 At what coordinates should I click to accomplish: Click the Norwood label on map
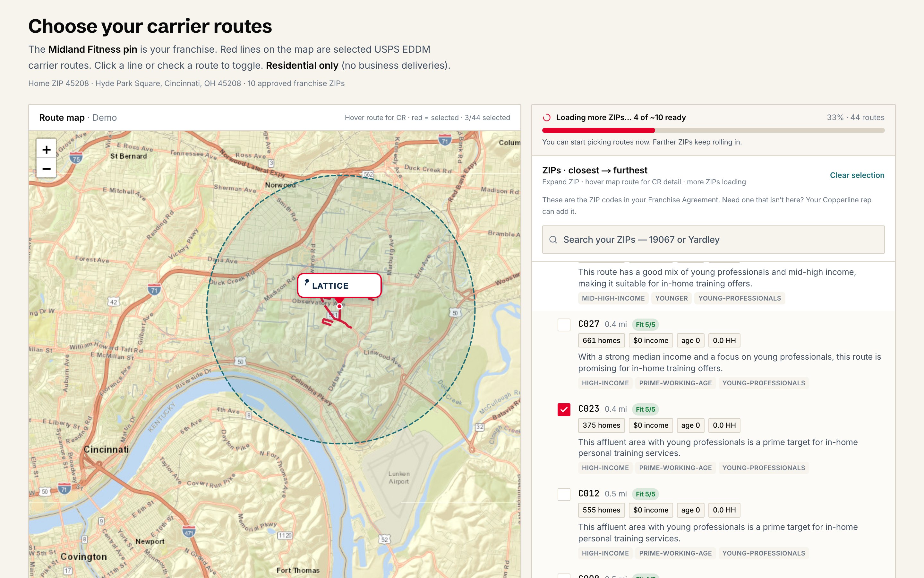pos(280,185)
